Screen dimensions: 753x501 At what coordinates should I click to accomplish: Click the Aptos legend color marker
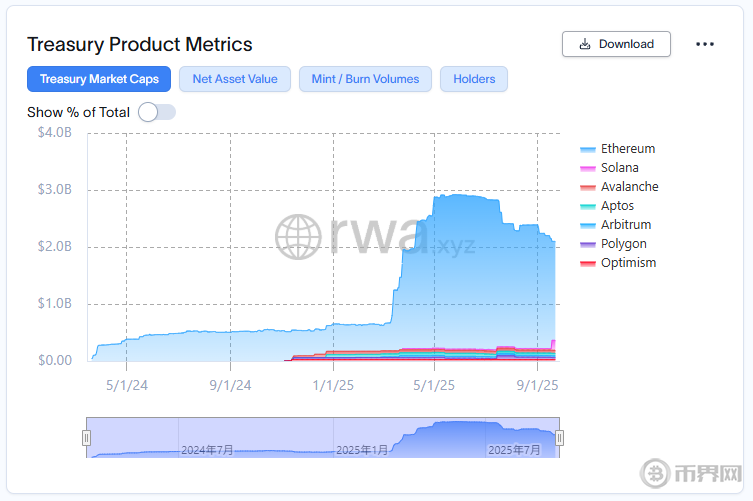tap(588, 207)
